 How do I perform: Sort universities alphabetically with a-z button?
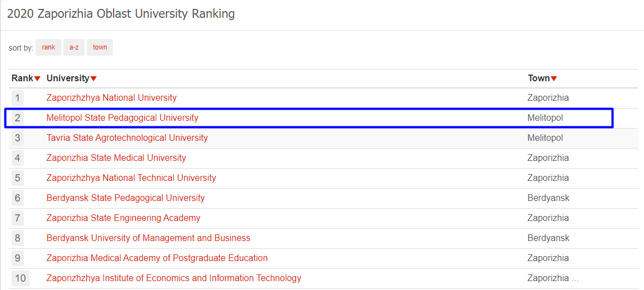pyautogui.click(x=74, y=47)
